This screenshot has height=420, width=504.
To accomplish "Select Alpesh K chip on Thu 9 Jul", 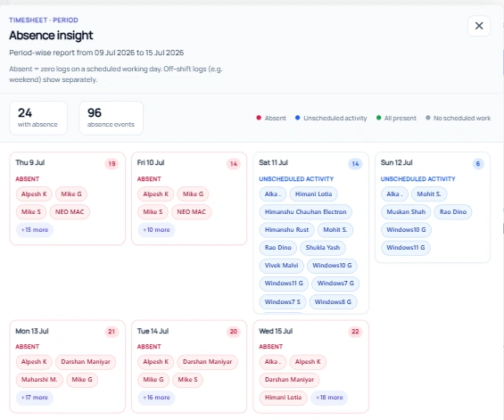I will coord(34,194).
